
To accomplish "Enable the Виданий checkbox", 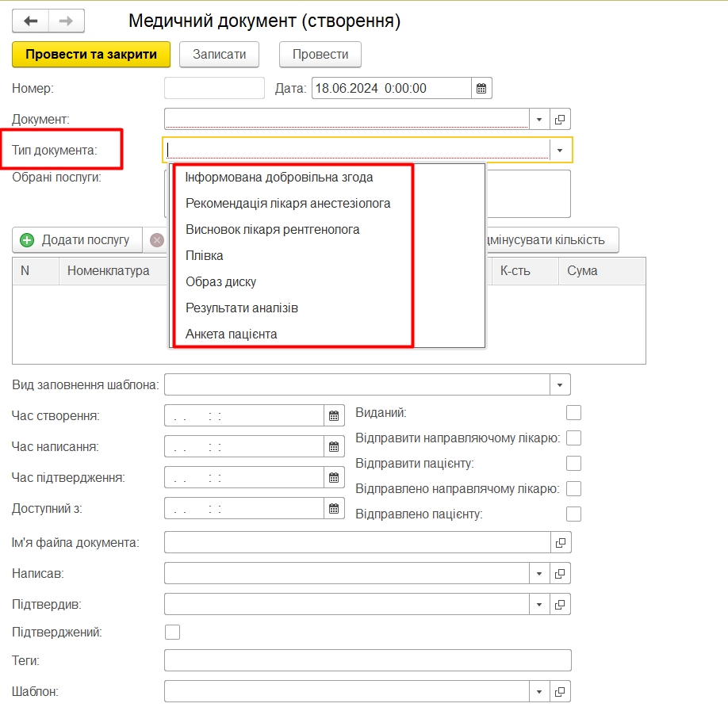I will 573,412.
